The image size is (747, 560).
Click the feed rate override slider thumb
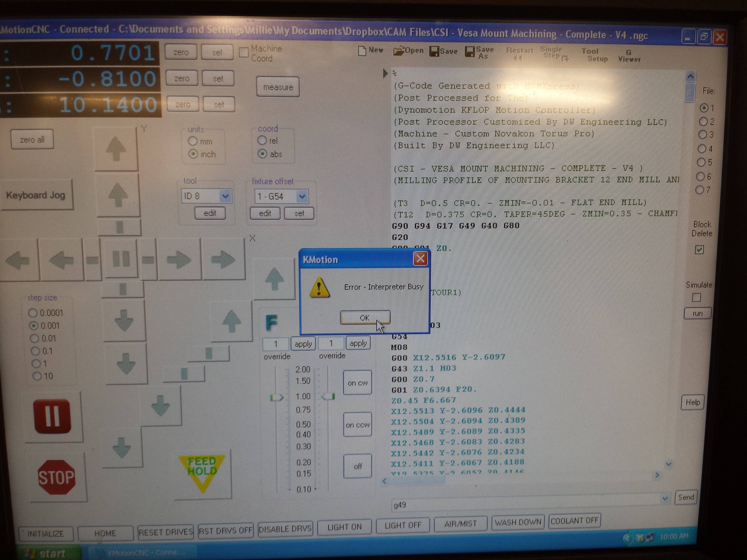coord(277,397)
